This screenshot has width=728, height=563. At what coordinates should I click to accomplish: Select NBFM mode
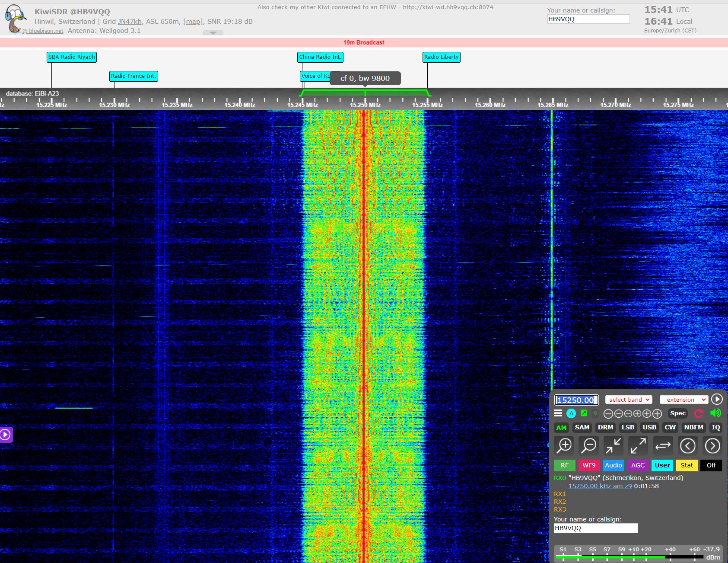click(x=693, y=427)
